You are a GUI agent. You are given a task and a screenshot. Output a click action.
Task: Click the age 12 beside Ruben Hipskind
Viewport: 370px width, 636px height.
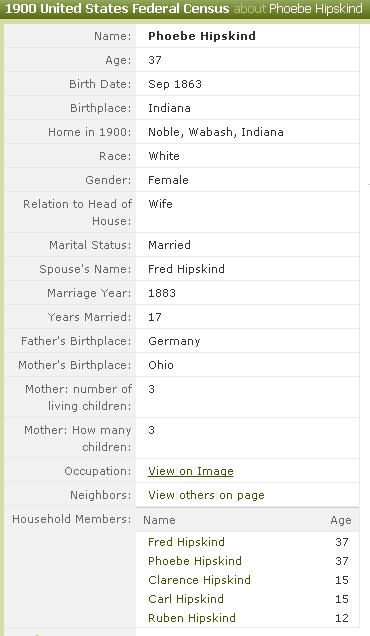342,618
